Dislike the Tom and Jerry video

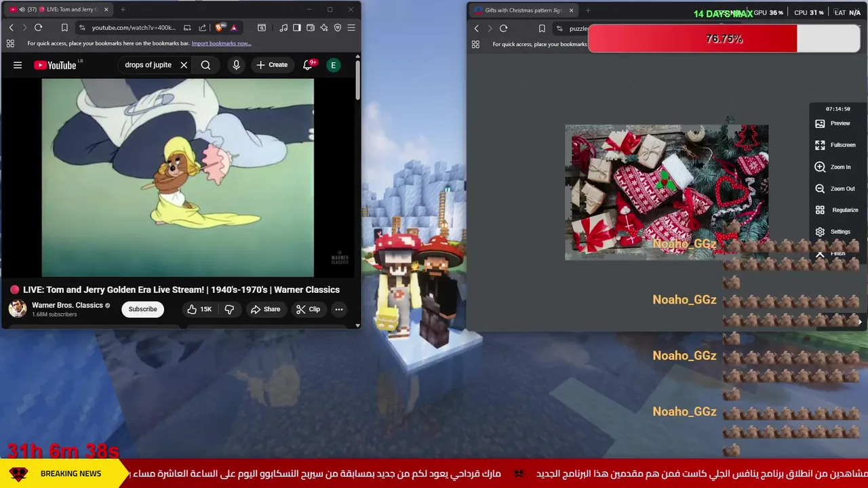[229, 309]
